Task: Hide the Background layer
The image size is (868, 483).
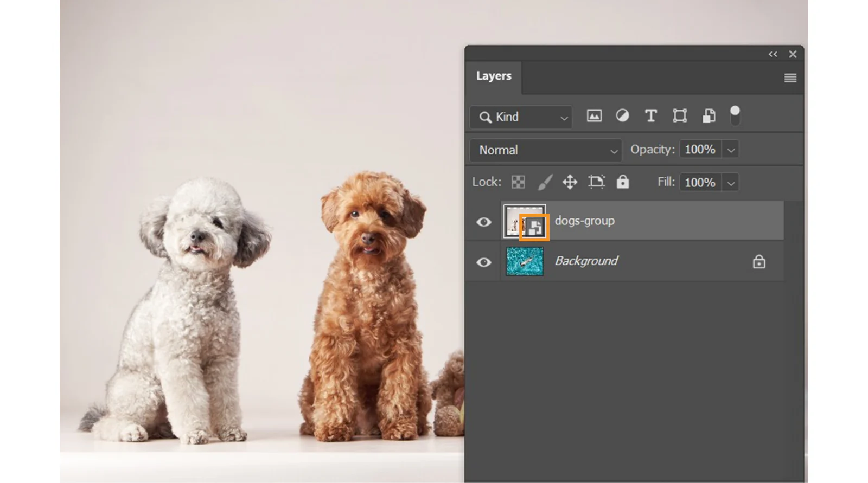Action: [483, 262]
